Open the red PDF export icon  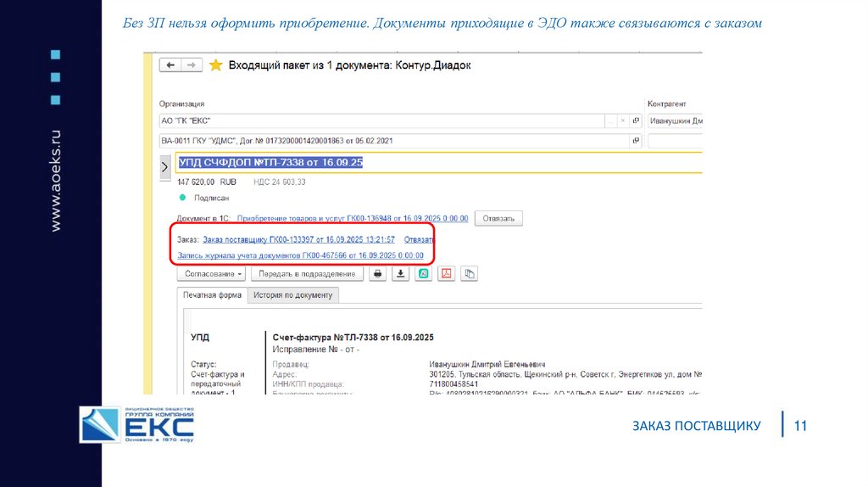point(446,274)
